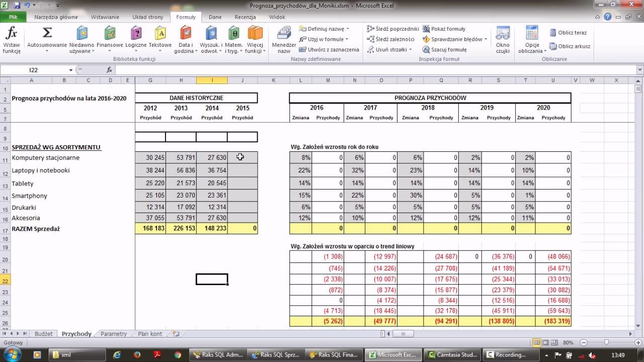Toggle Pokaż formuły mode
The width and height of the screenshot is (644, 362).
coord(427,29)
